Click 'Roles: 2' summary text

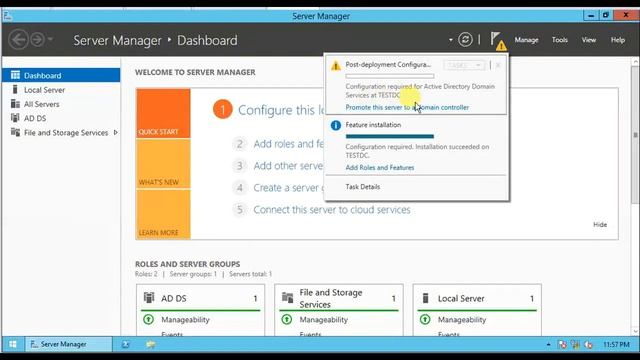point(146,274)
